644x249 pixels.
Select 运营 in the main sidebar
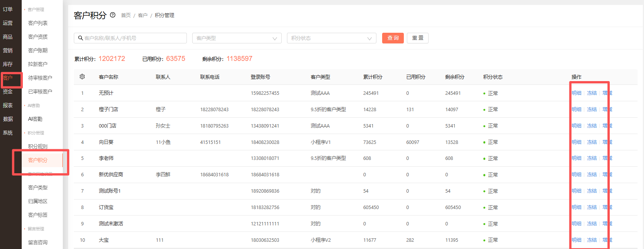pyautogui.click(x=8, y=23)
